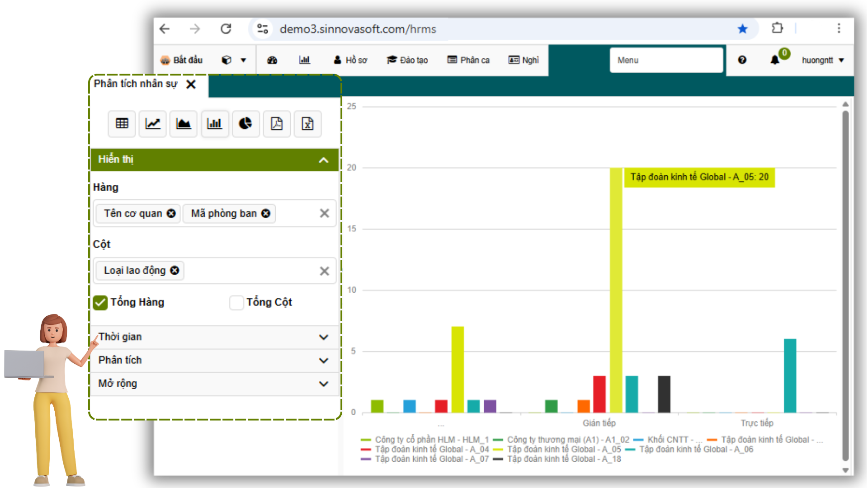Toggle legend Công ty thương mại (A1) - A1_02
Image resolution: width=868 pixels, height=488 pixels.
tap(561, 440)
